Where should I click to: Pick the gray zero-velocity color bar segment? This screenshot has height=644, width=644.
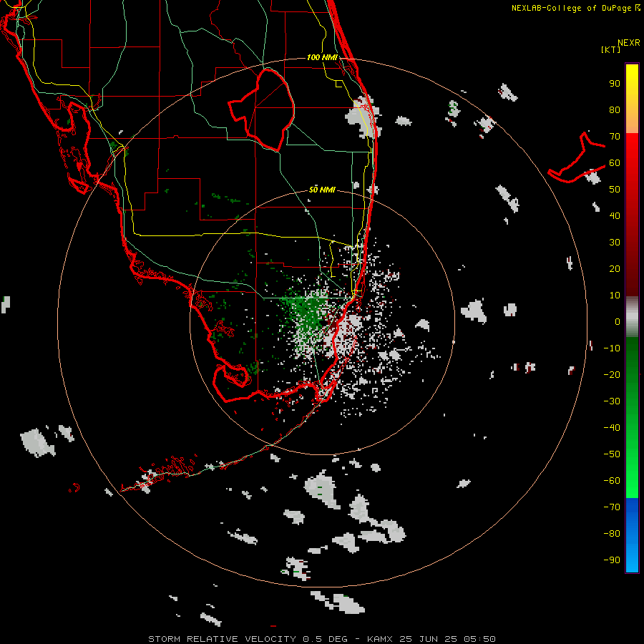point(632,317)
